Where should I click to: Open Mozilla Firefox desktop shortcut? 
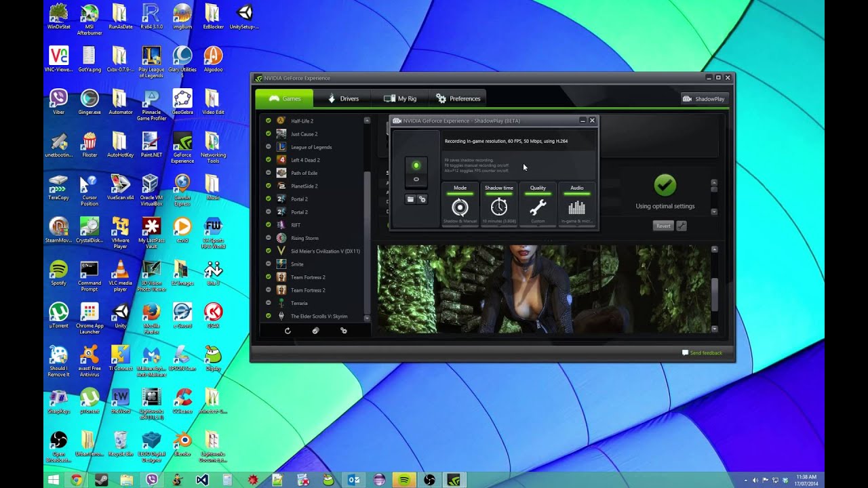click(x=151, y=318)
